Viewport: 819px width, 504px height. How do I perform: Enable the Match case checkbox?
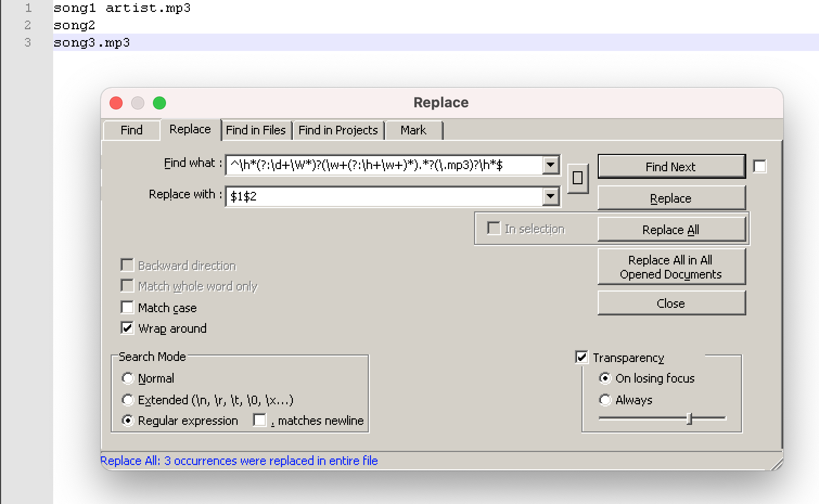point(127,307)
